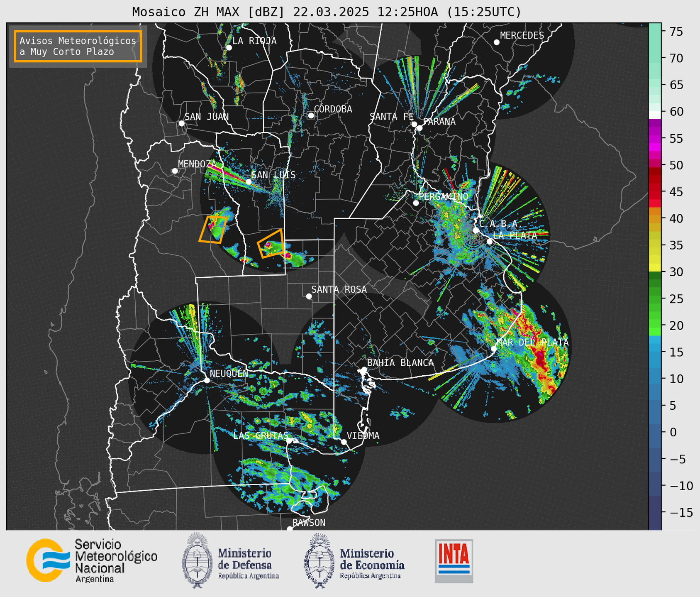Click the Avisos Meteorológicos a Muy Corto Plazo legend box

coord(78,46)
